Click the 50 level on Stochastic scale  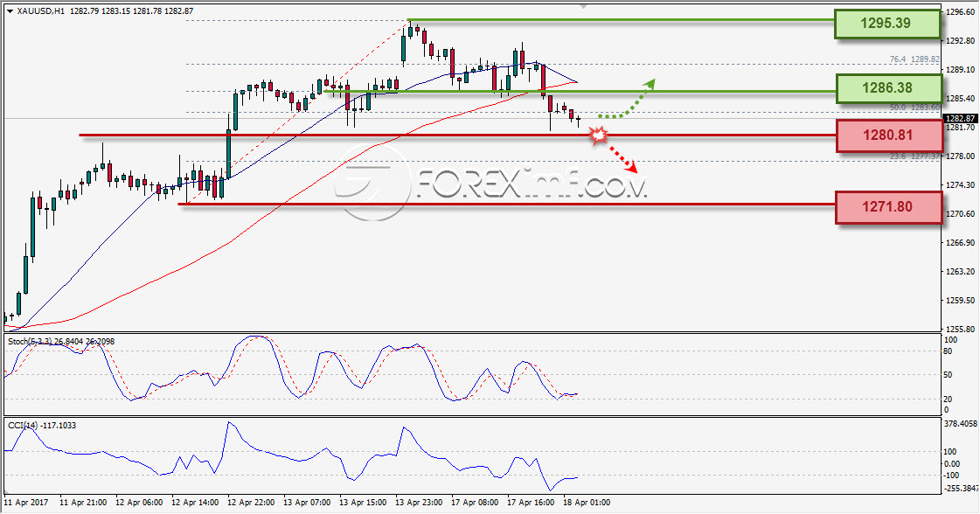949,374
